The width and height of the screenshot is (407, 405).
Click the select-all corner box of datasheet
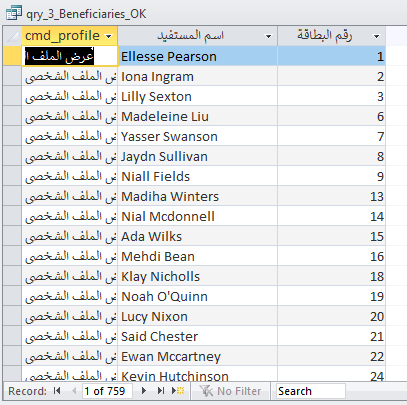pyautogui.click(x=12, y=36)
